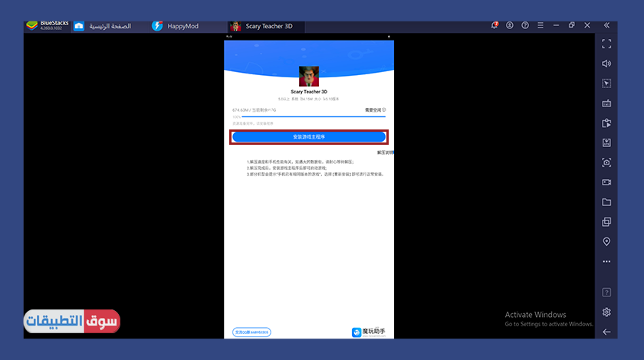Image resolution: width=644 pixels, height=360 pixels.
Task: Take a screenshot with camera icon
Action: [x=606, y=162]
